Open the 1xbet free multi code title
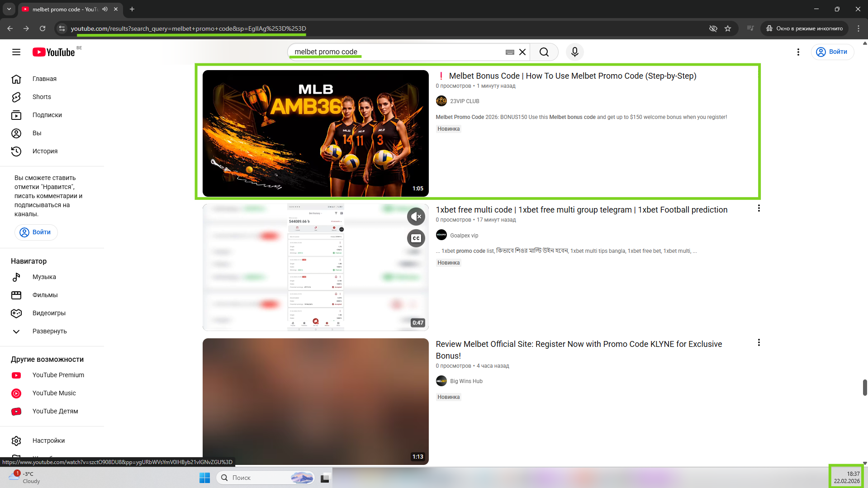The height and width of the screenshot is (488, 868). pos(581,210)
